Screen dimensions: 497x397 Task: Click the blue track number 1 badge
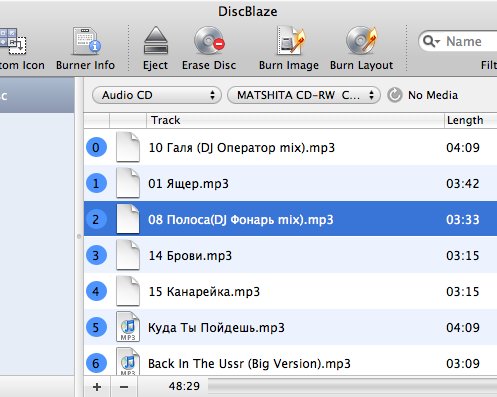click(96, 183)
